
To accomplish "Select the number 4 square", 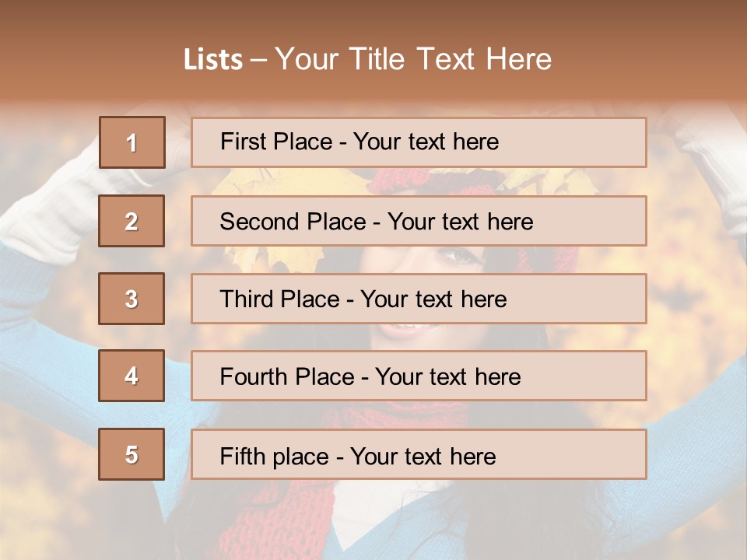I will pos(132,376).
